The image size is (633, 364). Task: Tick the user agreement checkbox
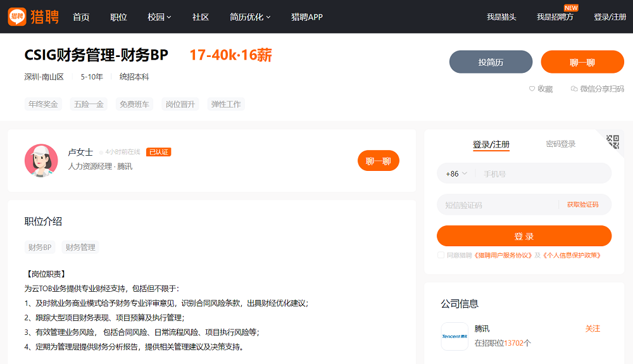[x=441, y=255]
